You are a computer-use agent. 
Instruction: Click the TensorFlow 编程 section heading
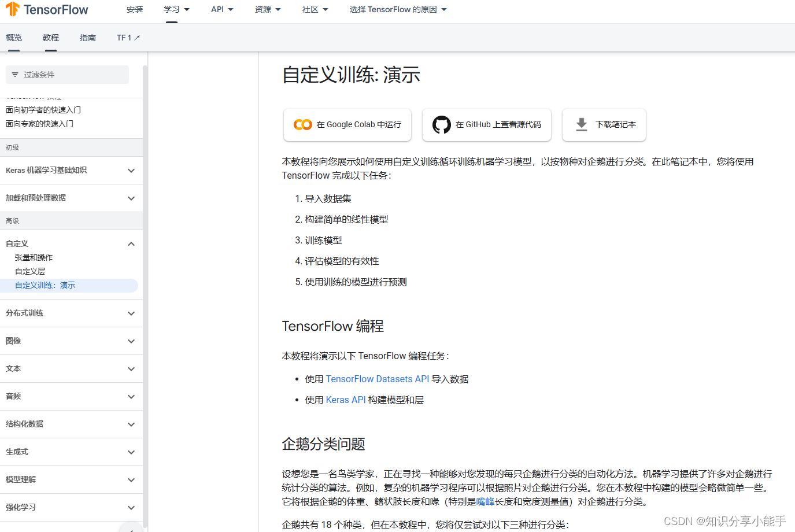(x=333, y=326)
